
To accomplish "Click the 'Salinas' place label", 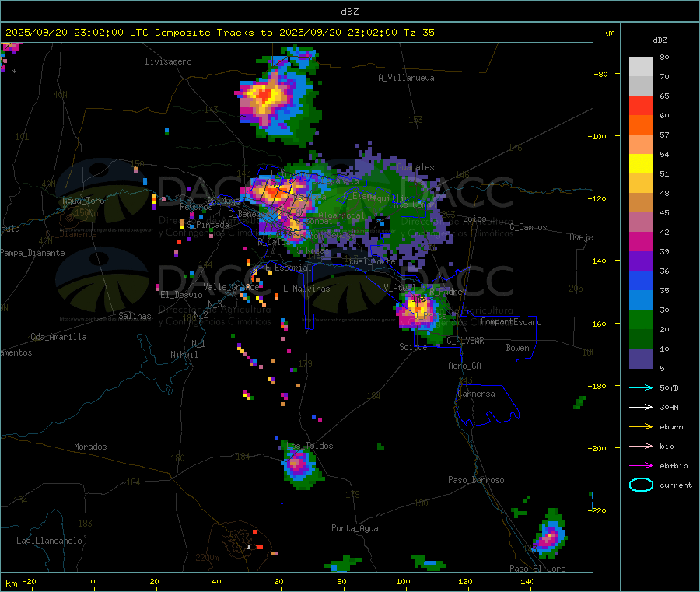I will tap(135, 316).
